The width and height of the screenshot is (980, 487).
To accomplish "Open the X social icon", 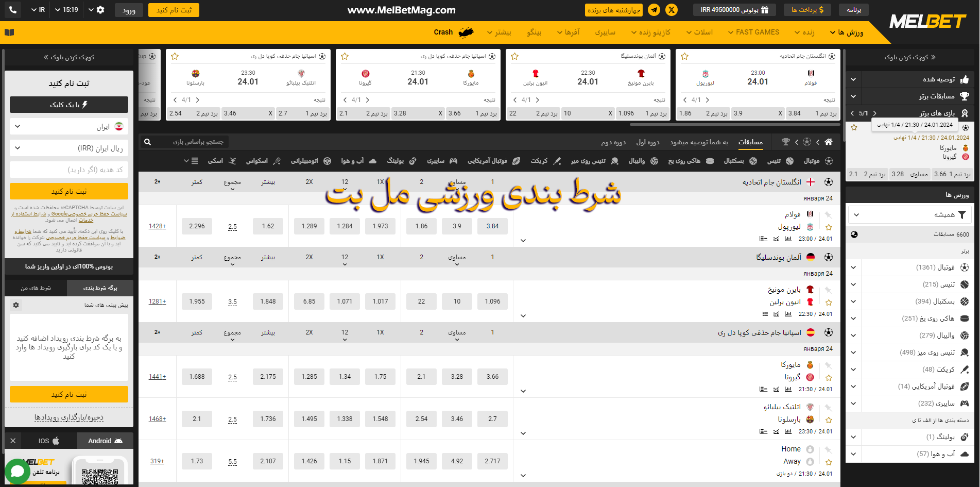I will pos(672,10).
